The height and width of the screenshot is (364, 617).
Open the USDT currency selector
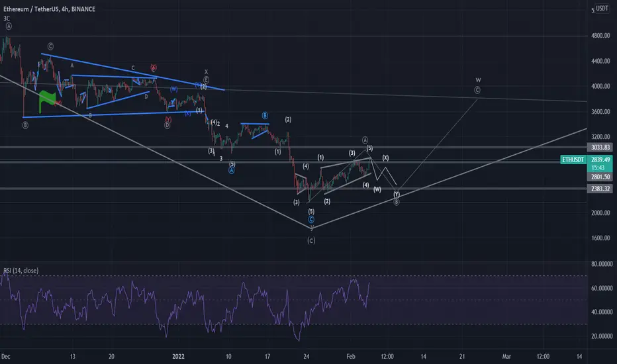point(602,8)
